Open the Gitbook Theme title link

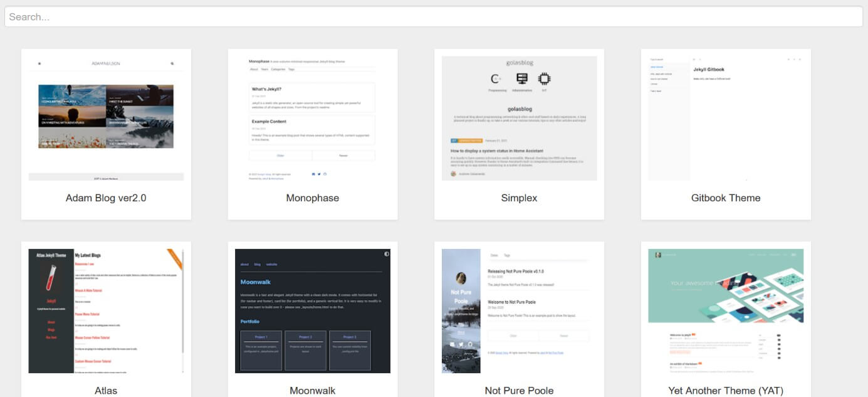tap(726, 198)
